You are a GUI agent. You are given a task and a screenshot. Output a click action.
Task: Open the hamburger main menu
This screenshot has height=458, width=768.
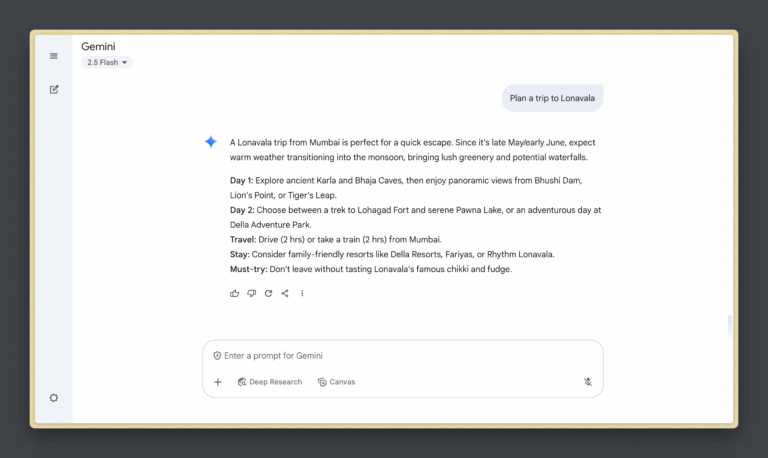point(54,56)
